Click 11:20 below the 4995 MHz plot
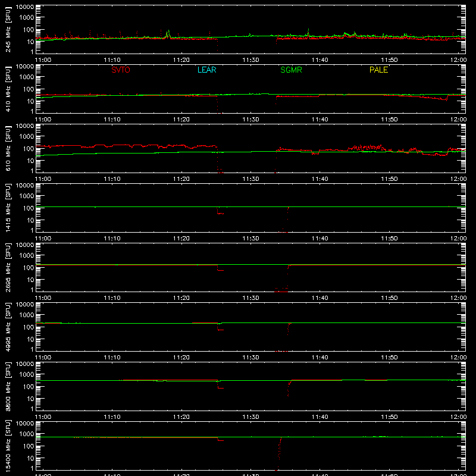Viewport: 476px width, 476px height. (181, 358)
